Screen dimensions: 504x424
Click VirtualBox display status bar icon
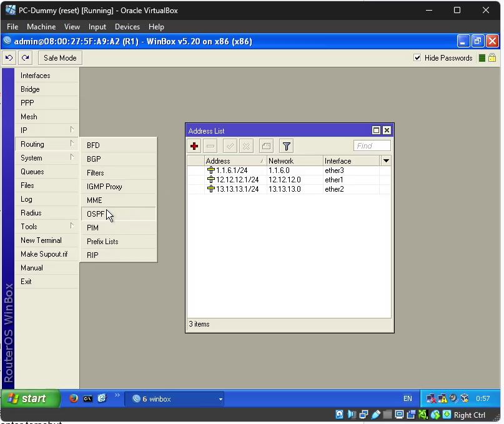[399, 415]
